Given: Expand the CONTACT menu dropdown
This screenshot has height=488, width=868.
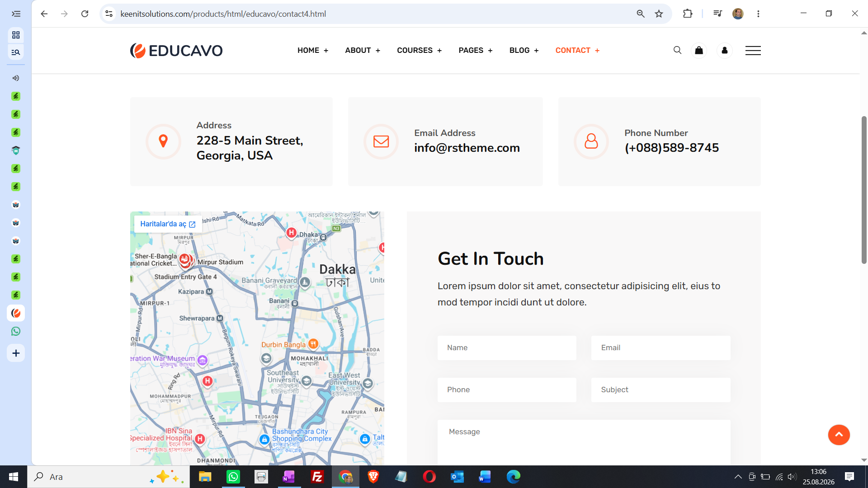Looking at the screenshot, I should (x=577, y=50).
